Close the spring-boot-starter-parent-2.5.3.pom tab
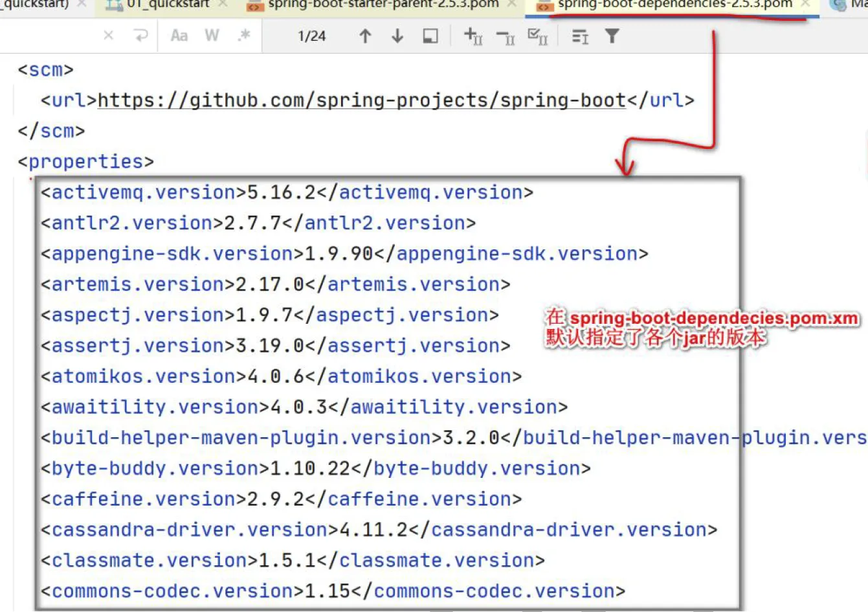This screenshot has width=868, height=612. [x=511, y=4]
